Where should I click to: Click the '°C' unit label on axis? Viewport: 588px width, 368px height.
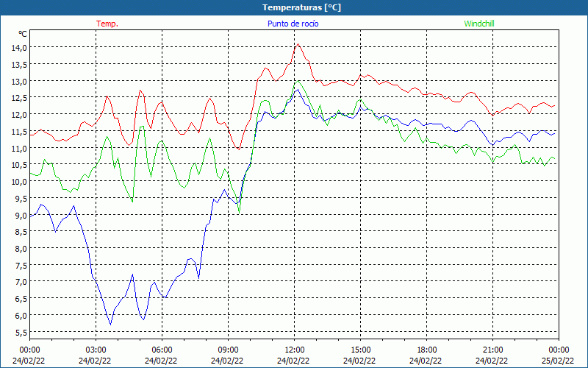pyautogui.click(x=23, y=34)
